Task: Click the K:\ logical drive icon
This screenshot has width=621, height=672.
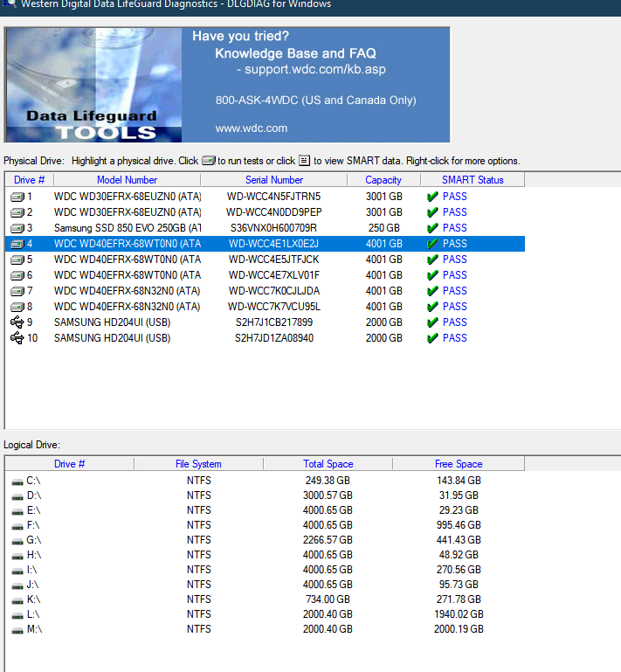Action: (x=17, y=601)
